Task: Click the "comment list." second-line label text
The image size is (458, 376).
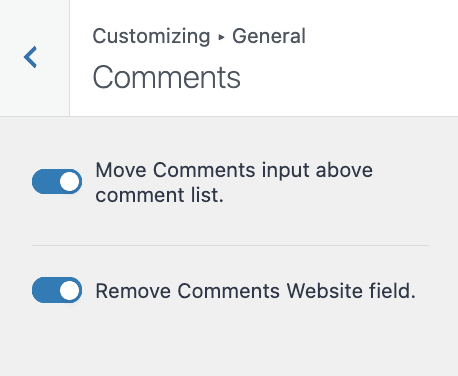Action: (x=159, y=195)
